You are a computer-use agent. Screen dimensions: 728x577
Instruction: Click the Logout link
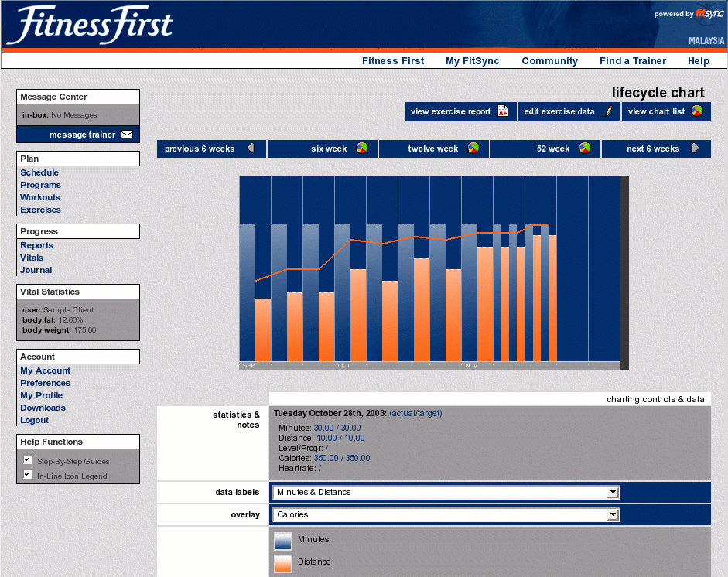(x=34, y=420)
